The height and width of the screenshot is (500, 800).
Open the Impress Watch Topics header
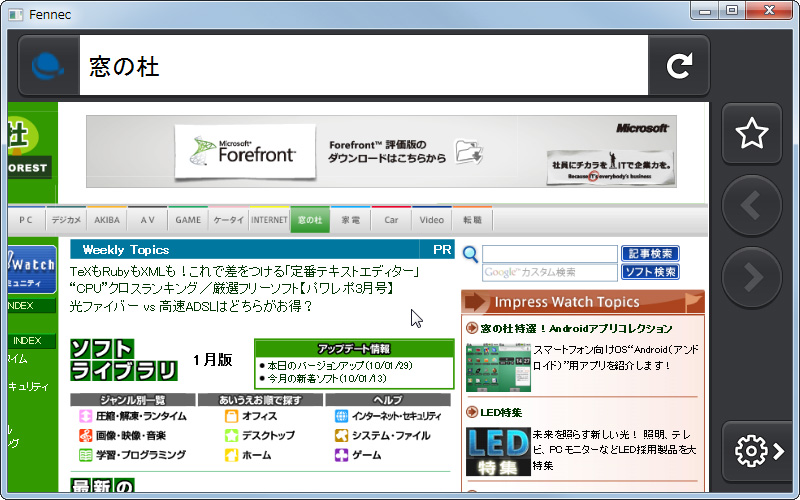pos(583,302)
